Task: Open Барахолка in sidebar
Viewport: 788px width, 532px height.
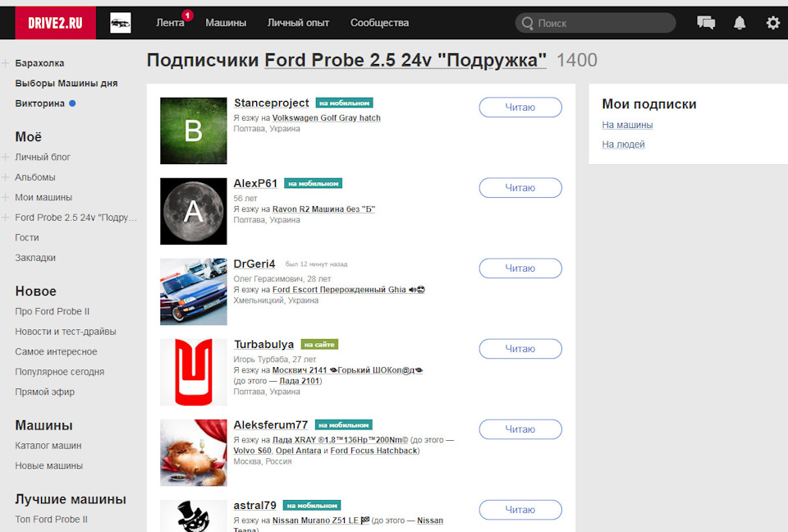Action: tap(39, 63)
